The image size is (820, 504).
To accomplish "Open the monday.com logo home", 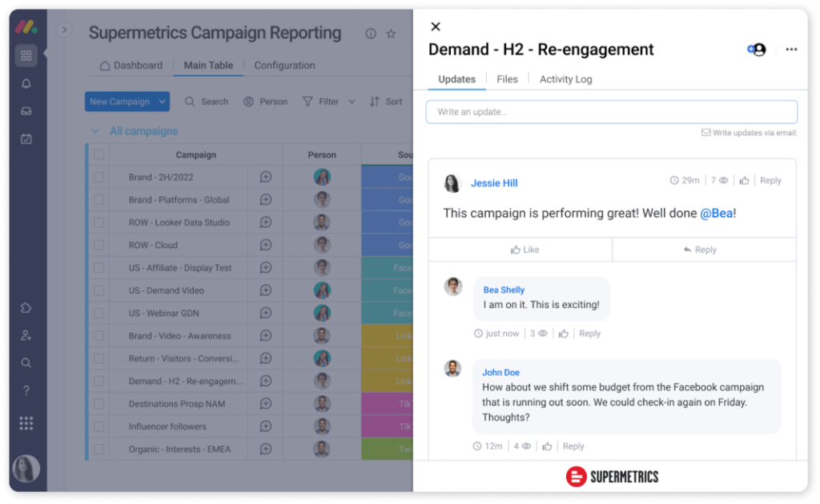I will [x=26, y=26].
